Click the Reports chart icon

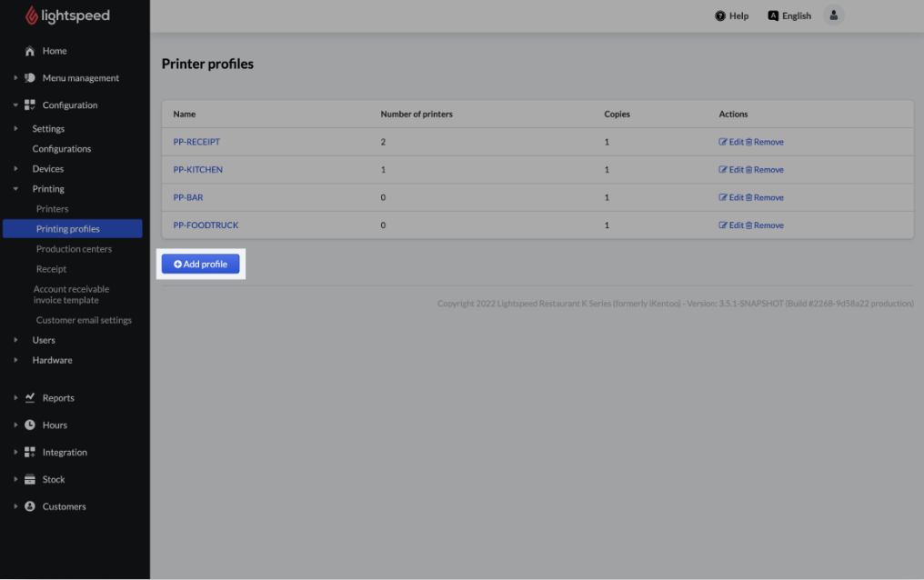click(x=30, y=398)
